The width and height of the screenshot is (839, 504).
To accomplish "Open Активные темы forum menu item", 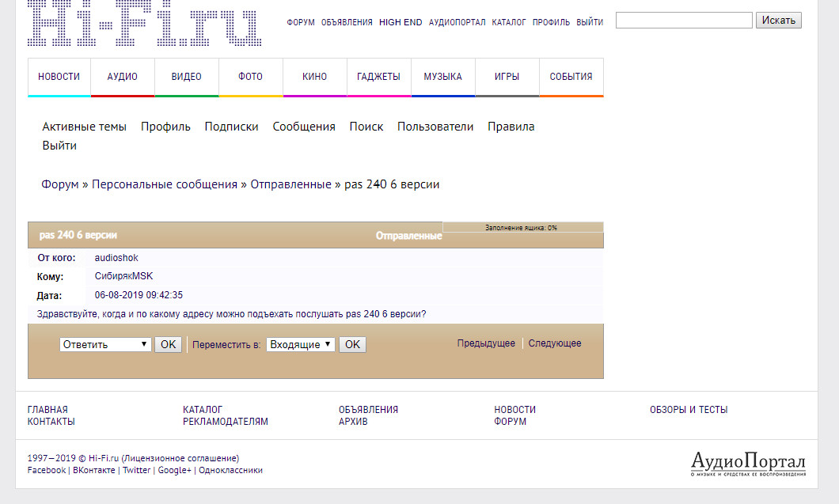I will (x=84, y=127).
